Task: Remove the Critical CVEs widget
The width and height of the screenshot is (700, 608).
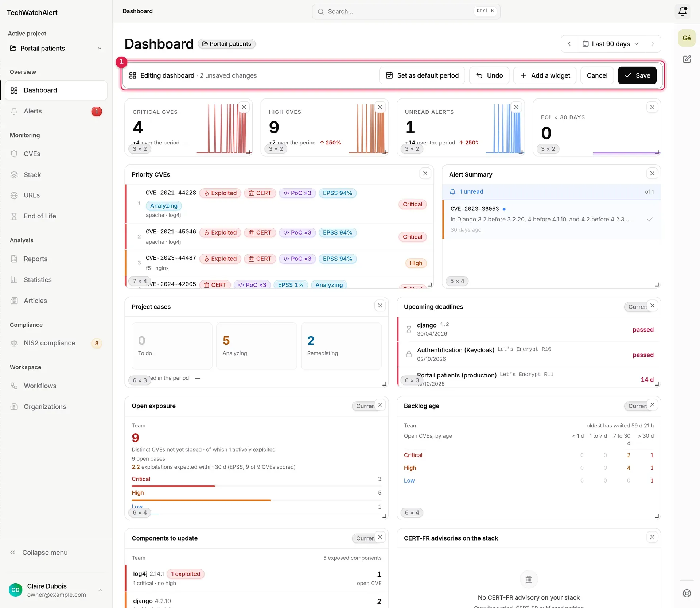Action: [244, 107]
